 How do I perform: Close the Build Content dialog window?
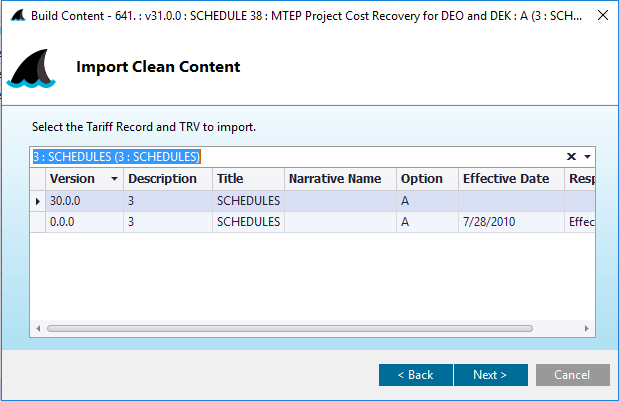(x=602, y=15)
